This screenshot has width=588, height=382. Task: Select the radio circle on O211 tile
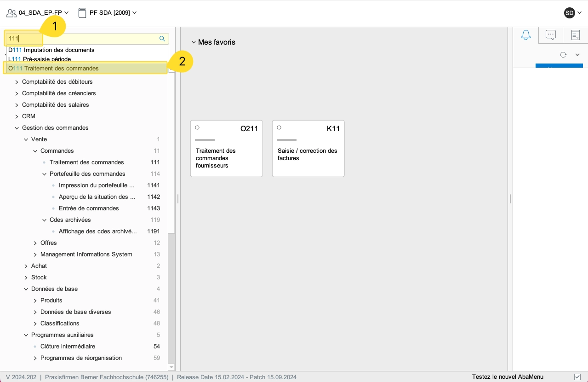click(x=197, y=127)
